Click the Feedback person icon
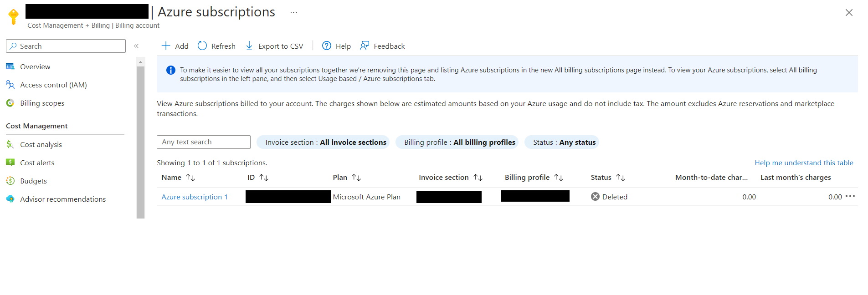Image resolution: width=868 pixels, height=295 pixels. pos(365,46)
